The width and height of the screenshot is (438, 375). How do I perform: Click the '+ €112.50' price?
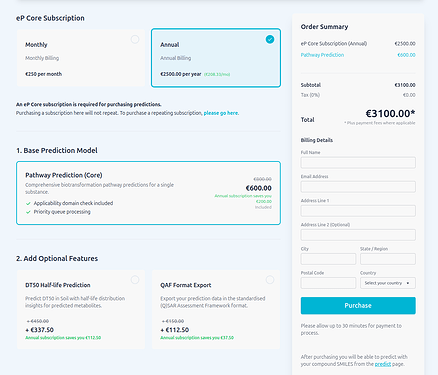(175, 330)
